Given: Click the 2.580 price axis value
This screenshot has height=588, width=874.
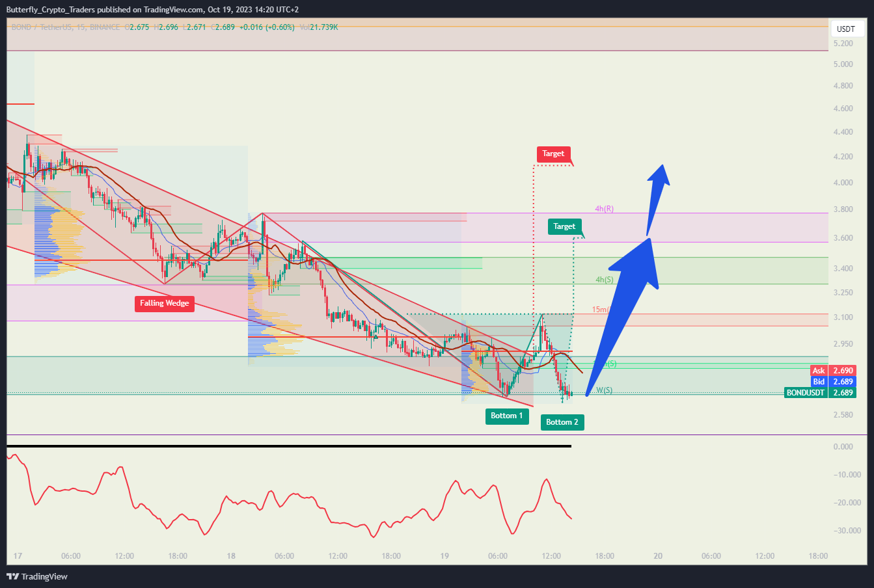Looking at the screenshot, I should 843,415.
